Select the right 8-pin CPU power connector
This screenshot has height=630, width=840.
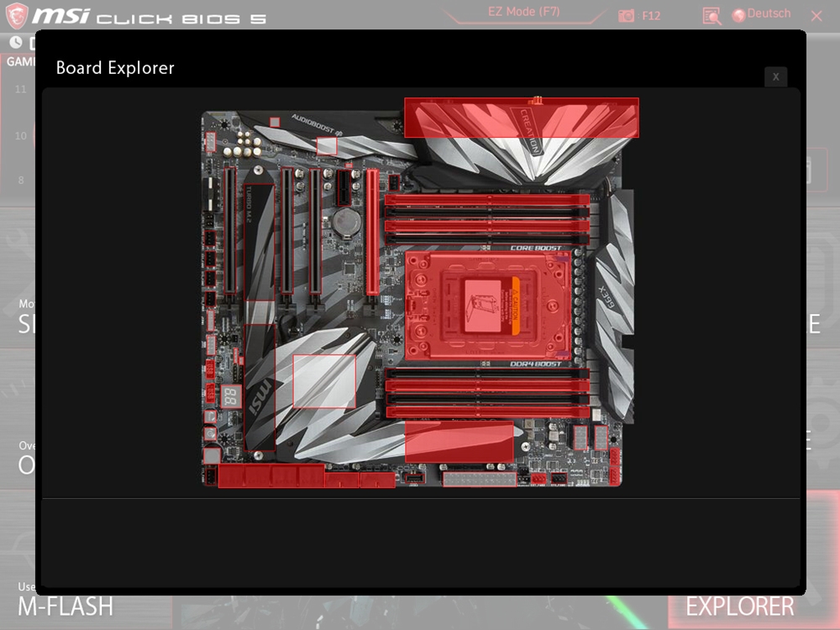[x=601, y=437]
